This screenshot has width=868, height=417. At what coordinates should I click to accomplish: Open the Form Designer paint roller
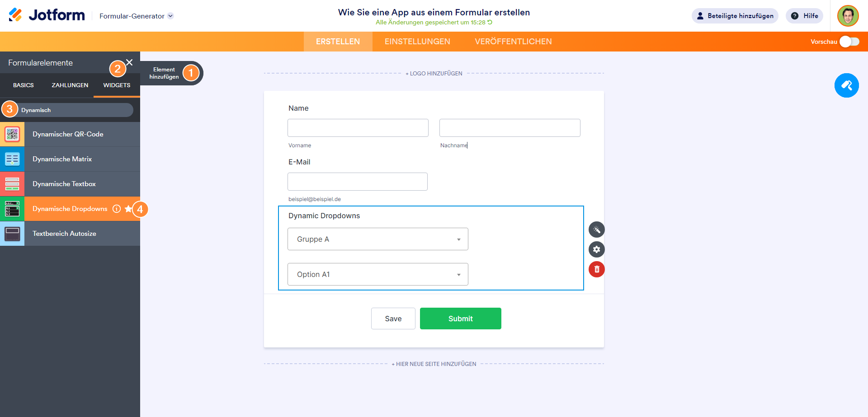846,85
